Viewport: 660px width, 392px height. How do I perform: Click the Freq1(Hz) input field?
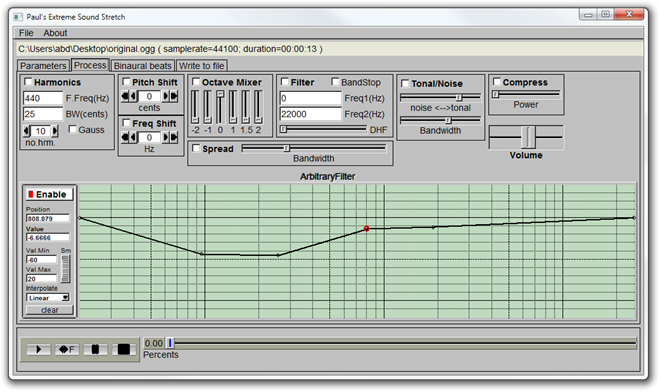pyautogui.click(x=311, y=98)
